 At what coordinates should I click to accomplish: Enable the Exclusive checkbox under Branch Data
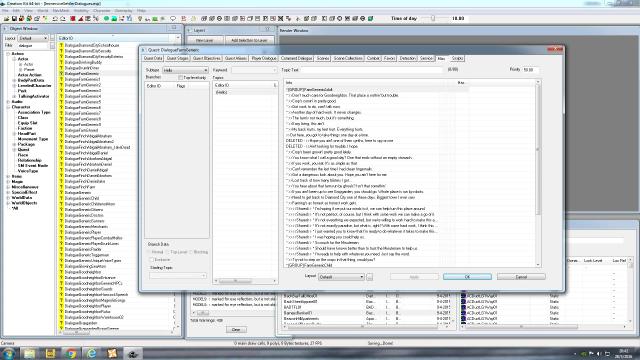(151, 260)
